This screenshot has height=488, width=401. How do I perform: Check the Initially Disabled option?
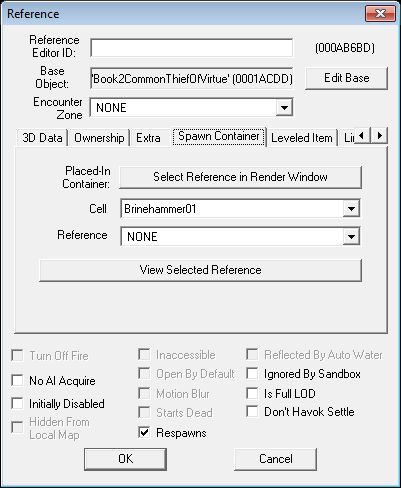point(17,403)
